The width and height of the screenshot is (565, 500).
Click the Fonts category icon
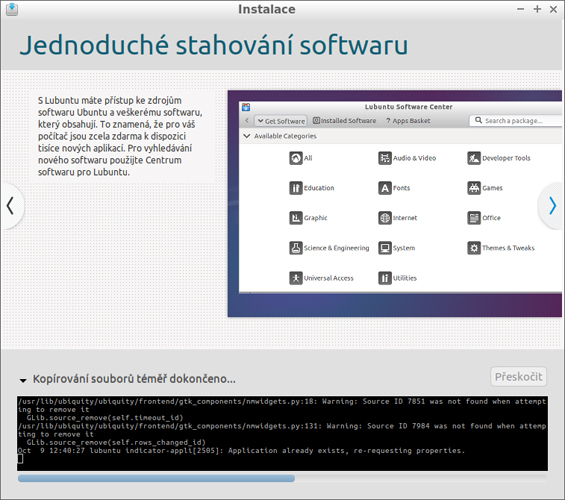[x=385, y=188]
